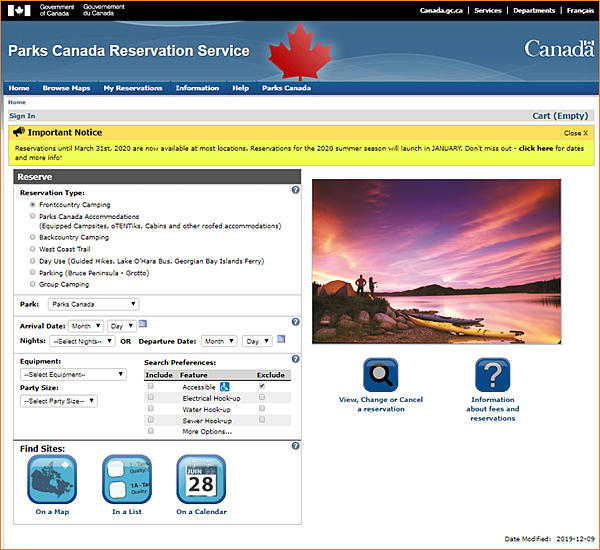Open help icon for Find Sites section
Screen dimensions: 600x550
coord(295,446)
